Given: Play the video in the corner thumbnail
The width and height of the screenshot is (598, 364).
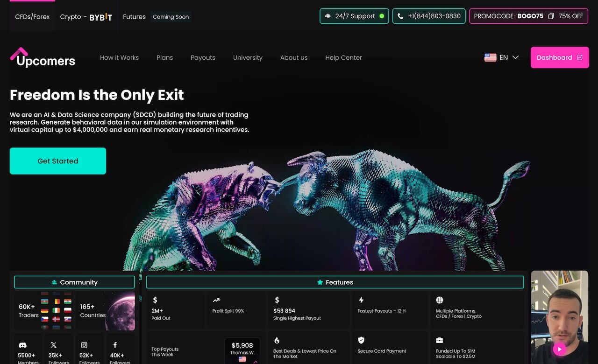Looking at the screenshot, I should tap(559, 349).
